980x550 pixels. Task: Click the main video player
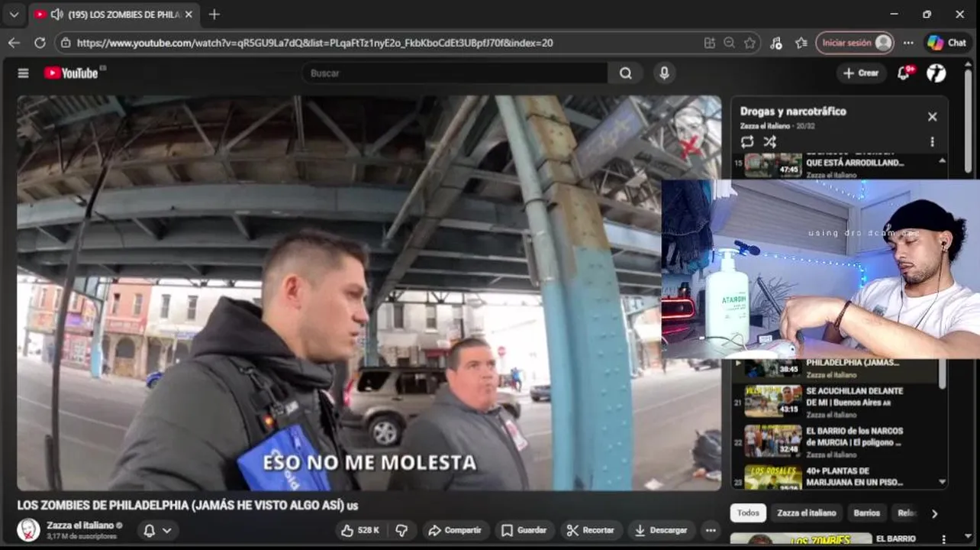coord(369,293)
